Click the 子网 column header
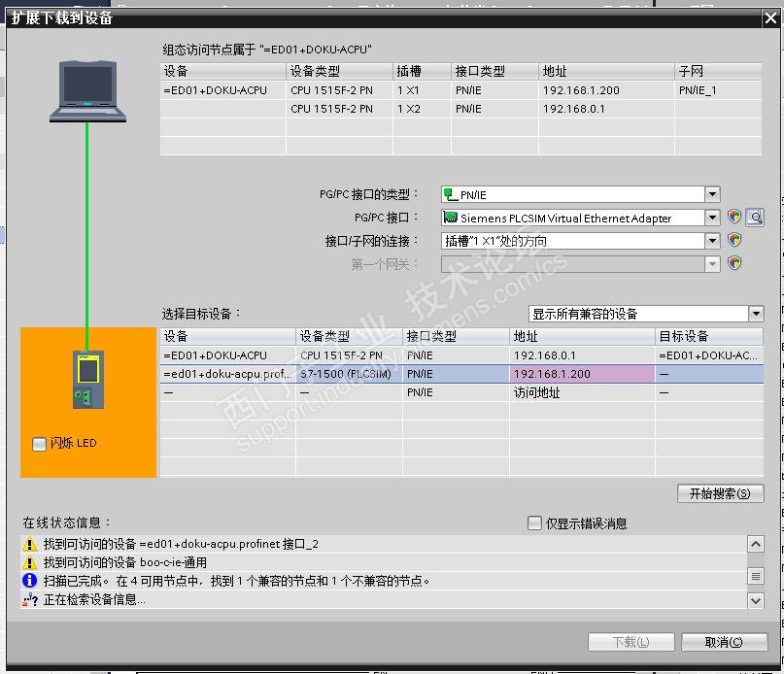 [718, 71]
